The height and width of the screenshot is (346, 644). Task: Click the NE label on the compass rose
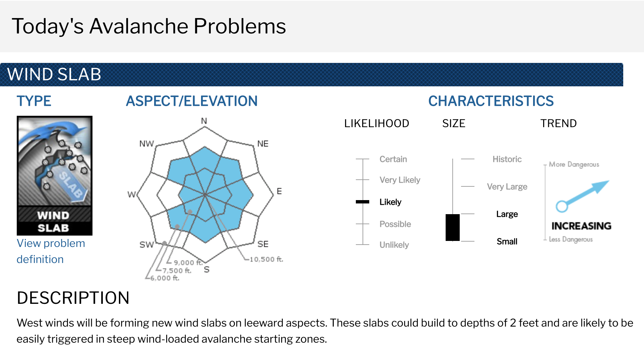coord(263,144)
